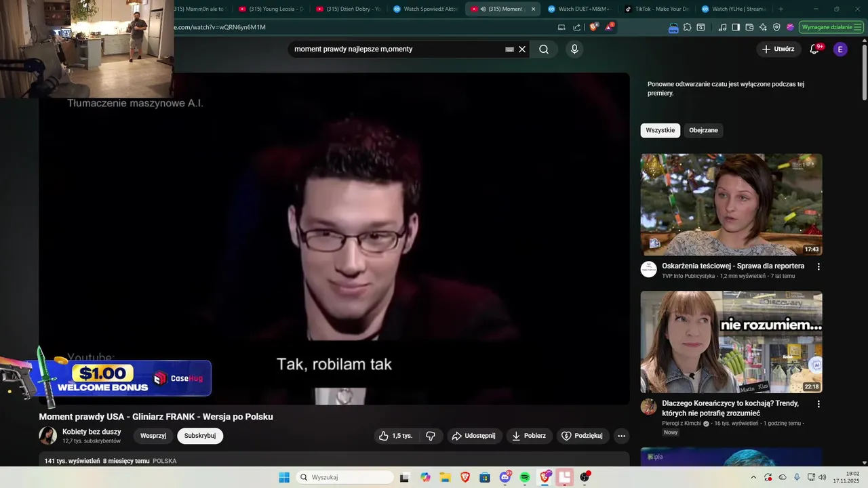Switch to the TikTok tab
Viewport: 868px width, 488px height.
tap(658, 9)
